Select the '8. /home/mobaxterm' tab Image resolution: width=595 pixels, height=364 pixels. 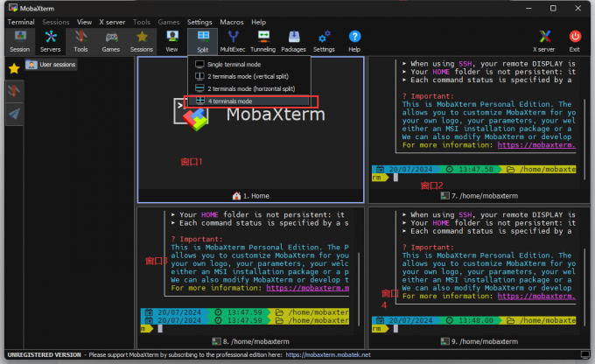point(250,341)
